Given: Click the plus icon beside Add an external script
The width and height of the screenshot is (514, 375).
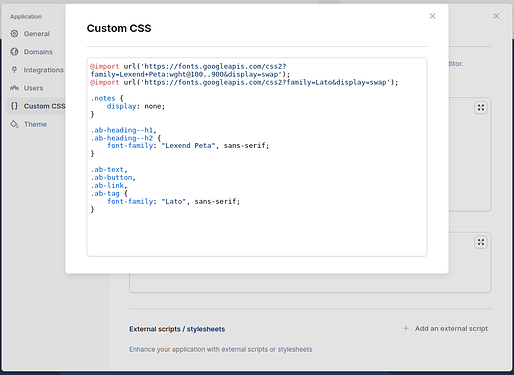Looking at the screenshot, I should tap(406, 328).
